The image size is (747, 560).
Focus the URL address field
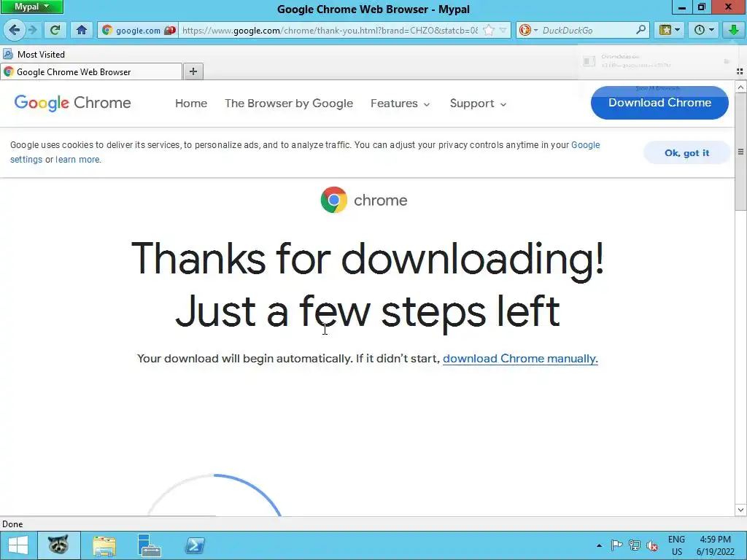330,30
